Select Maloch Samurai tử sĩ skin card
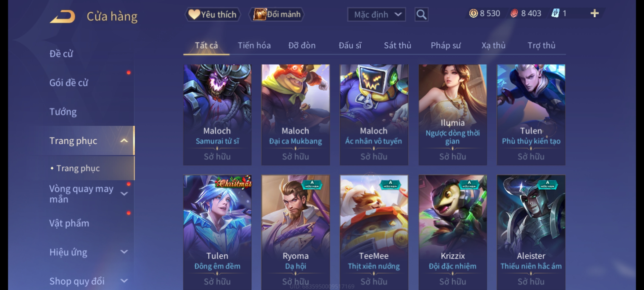Screen dimensions: 644x290 (x=217, y=115)
